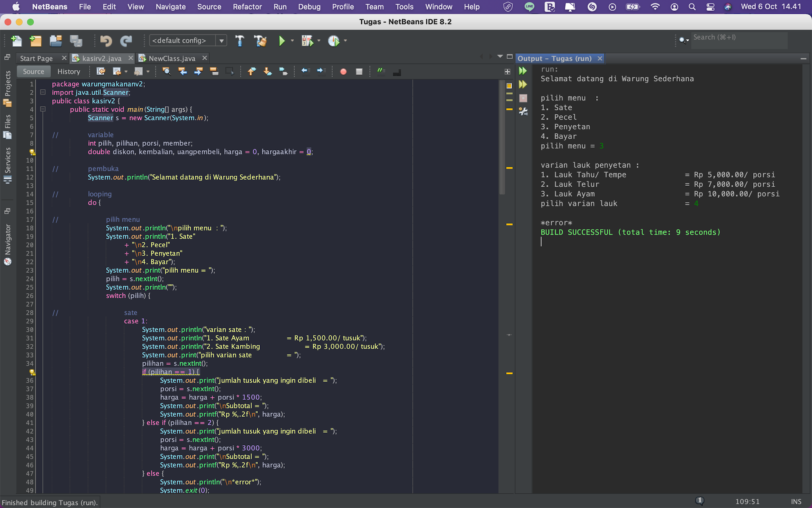Shift line left in editor toolbar
The height and width of the screenshot is (508, 812).
pyautogui.click(x=305, y=71)
